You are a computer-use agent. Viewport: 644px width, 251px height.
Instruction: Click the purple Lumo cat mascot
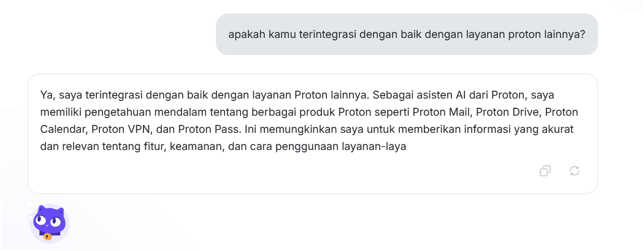tap(50, 223)
